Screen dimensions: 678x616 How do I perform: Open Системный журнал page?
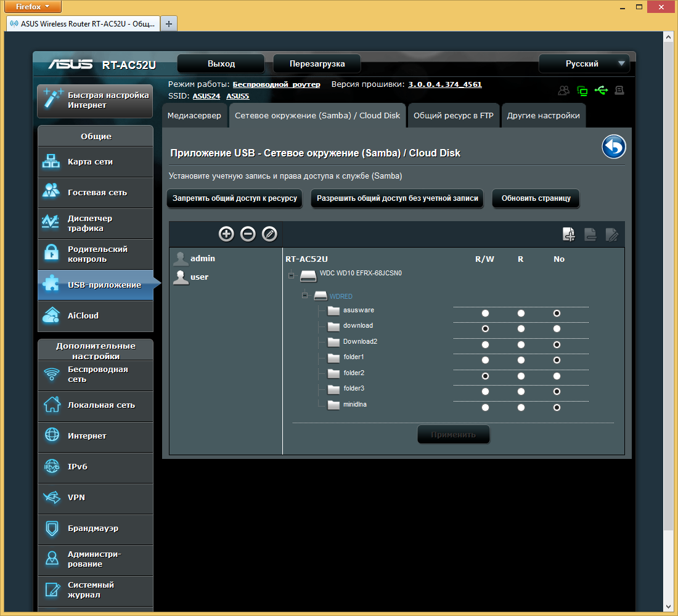pos(96,590)
